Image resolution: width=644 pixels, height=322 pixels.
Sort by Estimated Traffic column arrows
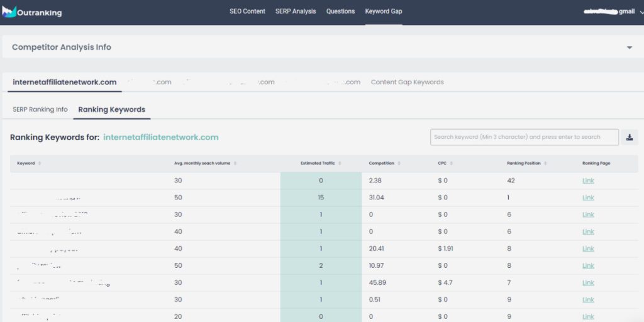click(340, 164)
